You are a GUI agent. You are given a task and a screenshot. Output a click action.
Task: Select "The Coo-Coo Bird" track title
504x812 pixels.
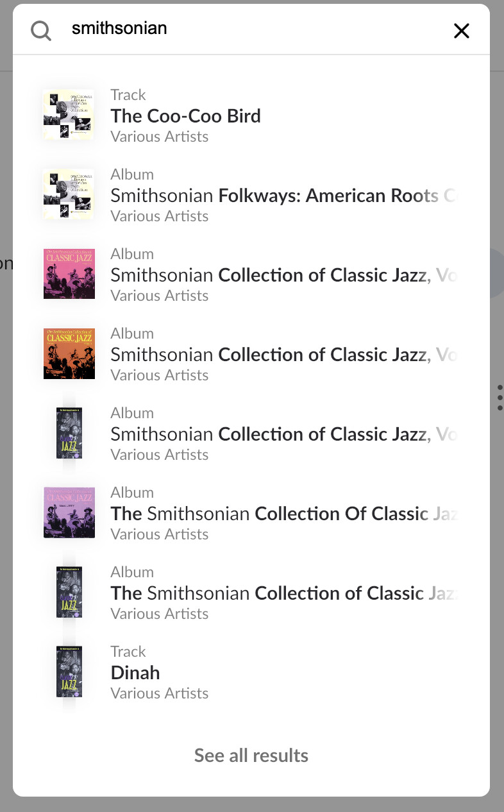tap(185, 116)
